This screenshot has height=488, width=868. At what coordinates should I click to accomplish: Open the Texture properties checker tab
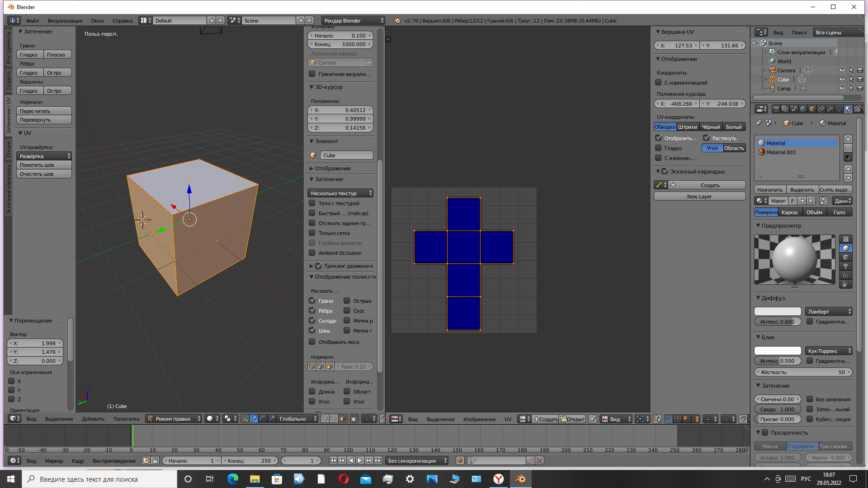click(x=857, y=109)
